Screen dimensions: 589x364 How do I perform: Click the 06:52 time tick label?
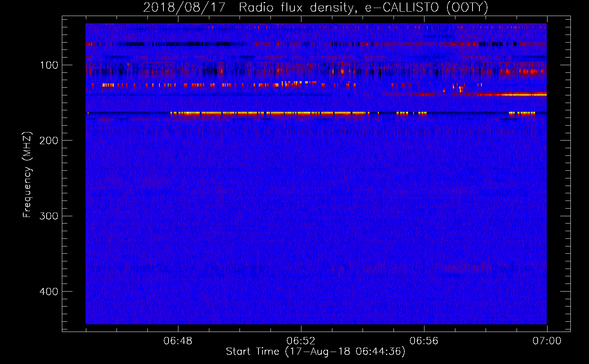301,341
